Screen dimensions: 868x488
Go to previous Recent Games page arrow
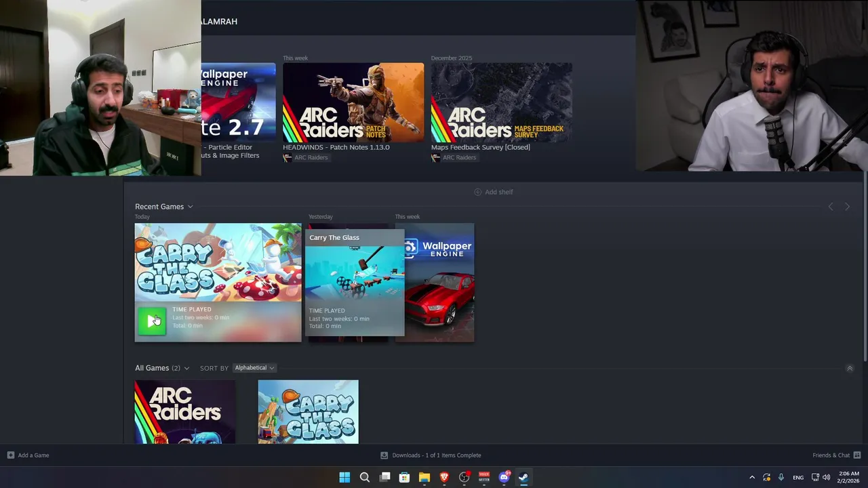click(x=831, y=207)
